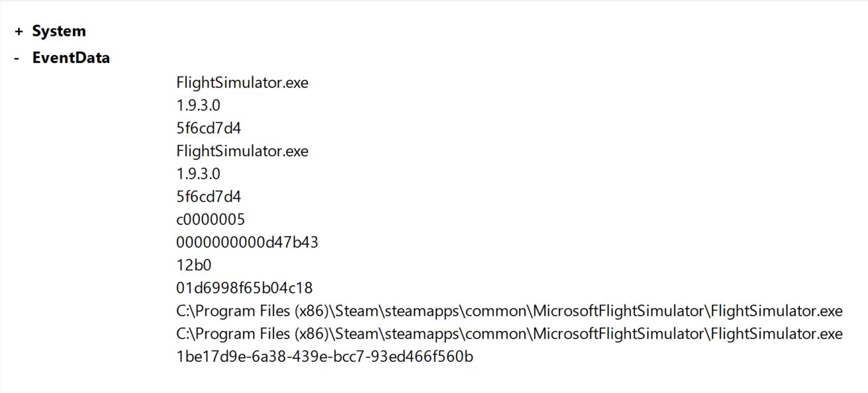Click the first 1.9.3.0 version value

(x=199, y=105)
